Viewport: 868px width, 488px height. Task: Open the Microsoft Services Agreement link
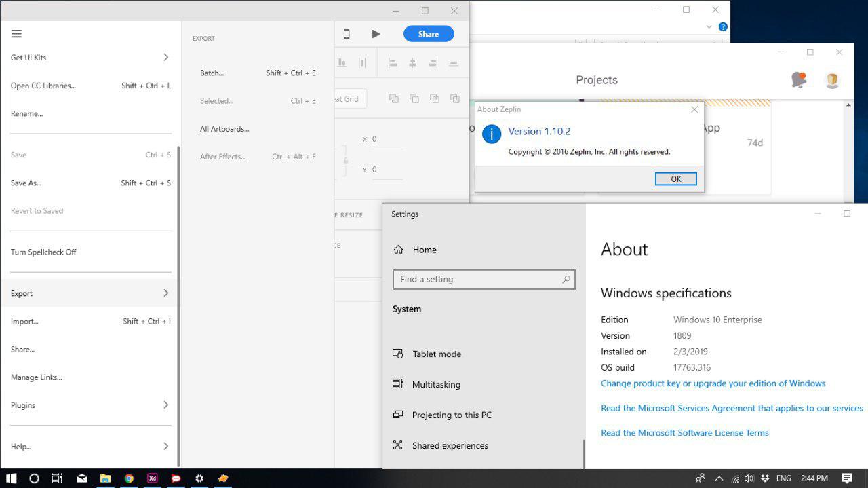(x=732, y=409)
